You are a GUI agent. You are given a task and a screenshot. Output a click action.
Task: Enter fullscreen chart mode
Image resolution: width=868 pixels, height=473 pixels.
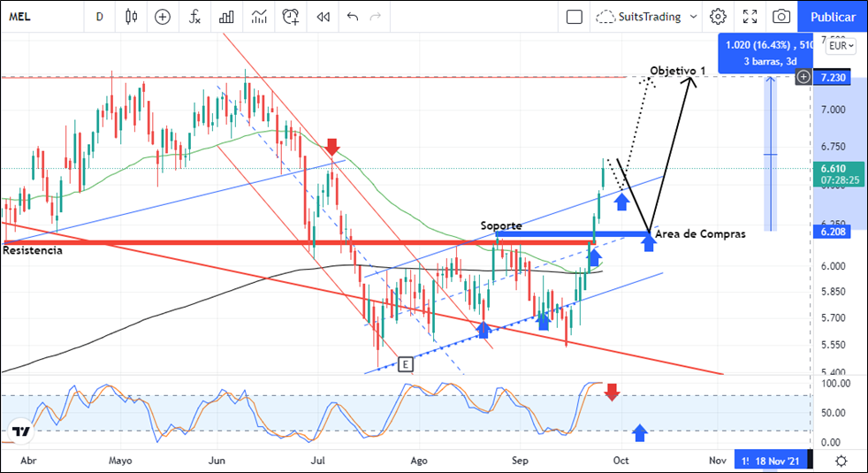pos(750,16)
